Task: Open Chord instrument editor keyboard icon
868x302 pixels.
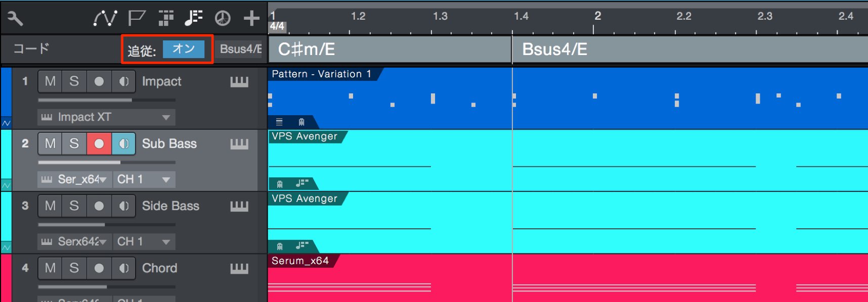Action: (x=239, y=268)
